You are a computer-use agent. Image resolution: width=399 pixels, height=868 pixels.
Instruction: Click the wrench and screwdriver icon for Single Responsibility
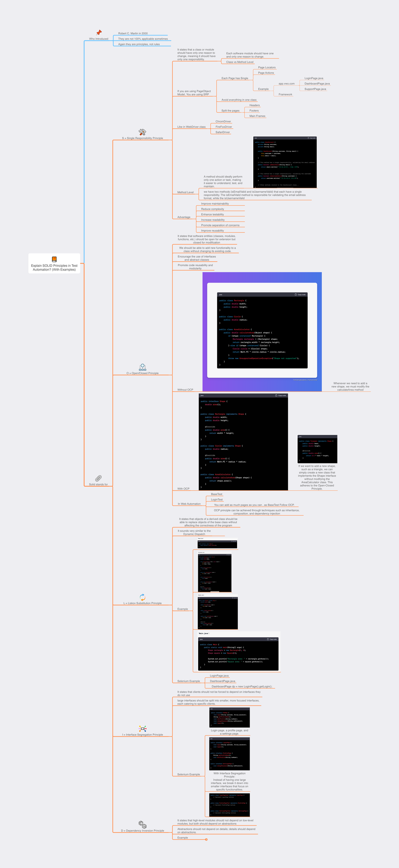click(x=142, y=132)
